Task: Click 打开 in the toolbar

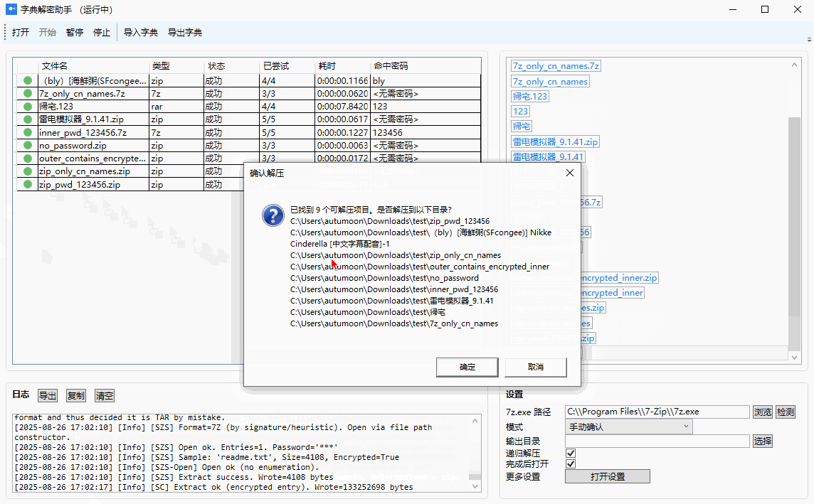Action: pyautogui.click(x=21, y=32)
